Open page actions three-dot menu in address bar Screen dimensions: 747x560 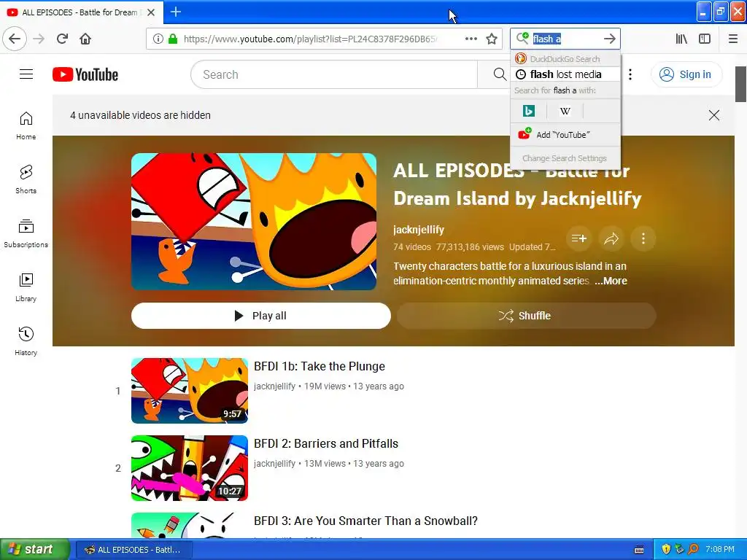(471, 39)
